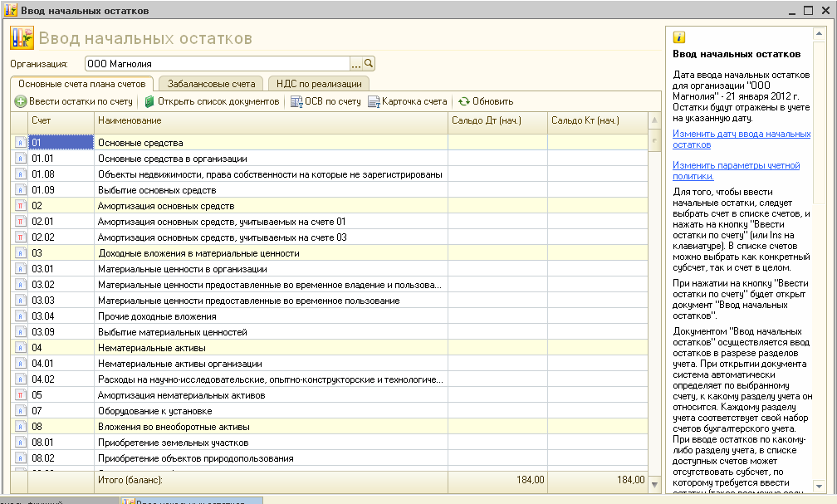The width and height of the screenshot is (837, 504).
Task: Click account code cell 03.03
Action: click(61, 301)
